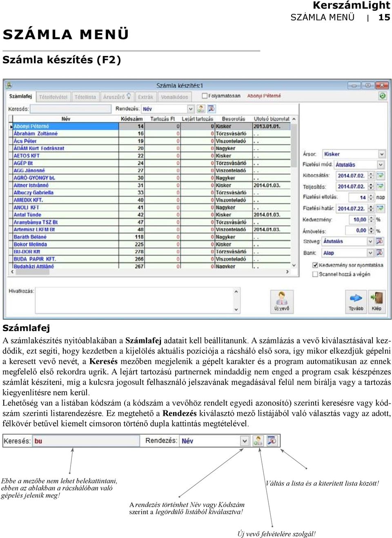Select customer row AGÉP Bt

(151, 163)
